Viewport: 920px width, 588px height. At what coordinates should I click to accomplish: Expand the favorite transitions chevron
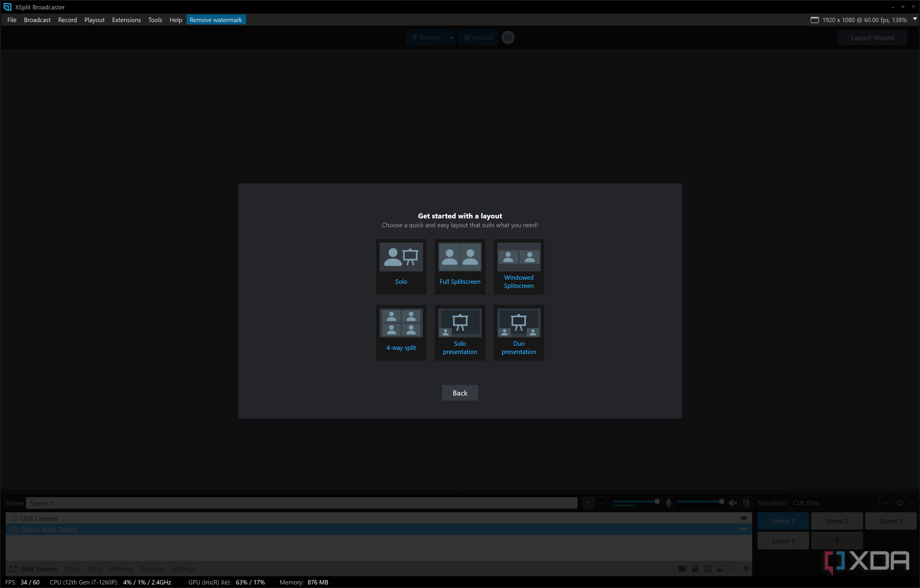pos(912,503)
